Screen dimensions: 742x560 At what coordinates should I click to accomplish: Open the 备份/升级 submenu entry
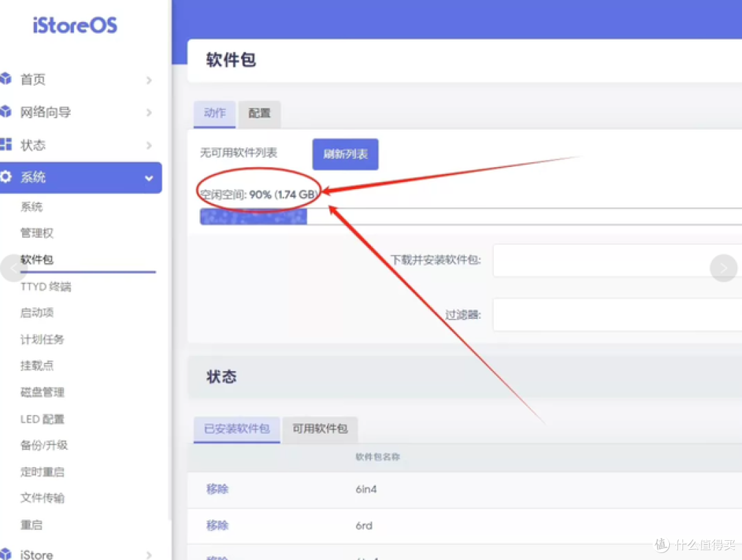[44, 445]
